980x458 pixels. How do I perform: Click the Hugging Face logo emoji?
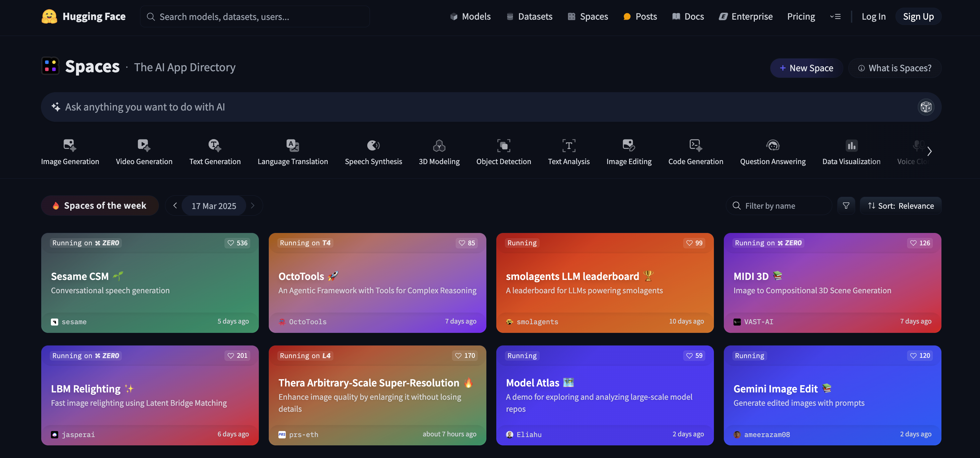pos(49,16)
